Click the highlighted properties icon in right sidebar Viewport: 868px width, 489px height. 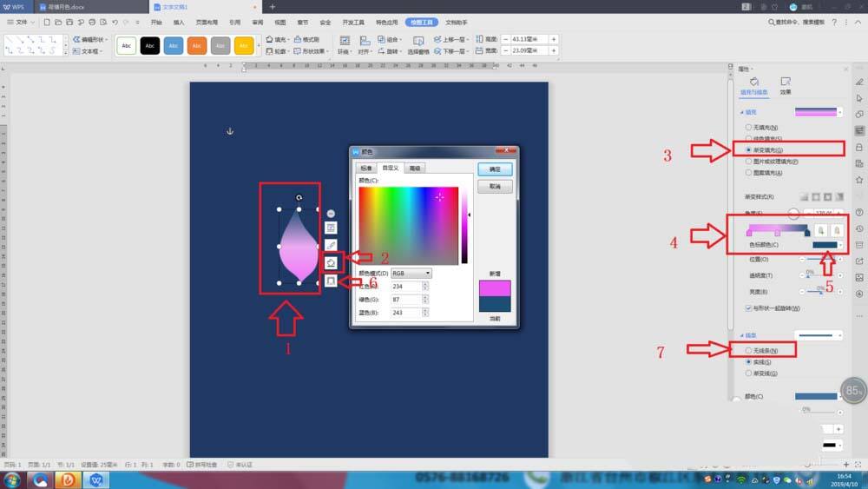(x=859, y=130)
